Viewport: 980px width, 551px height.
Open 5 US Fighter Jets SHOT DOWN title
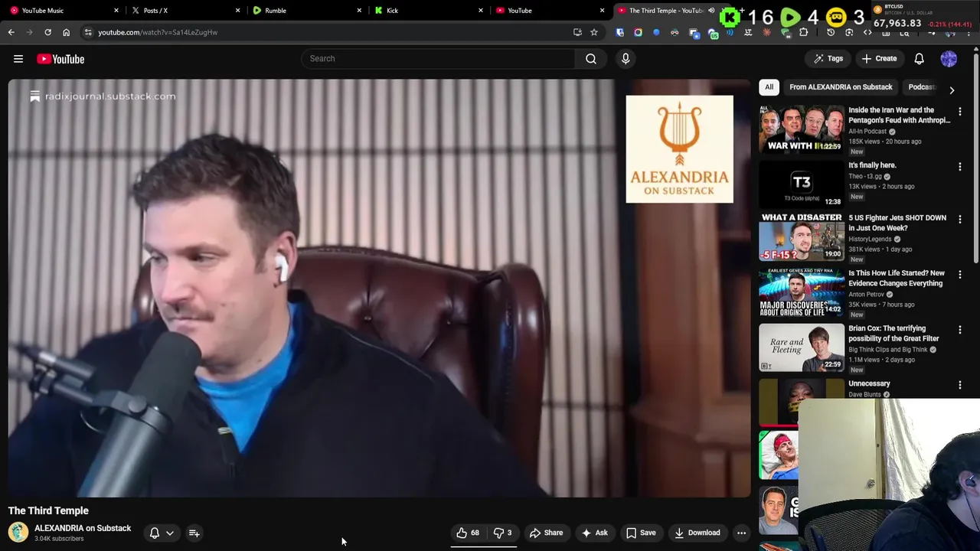[897, 223]
